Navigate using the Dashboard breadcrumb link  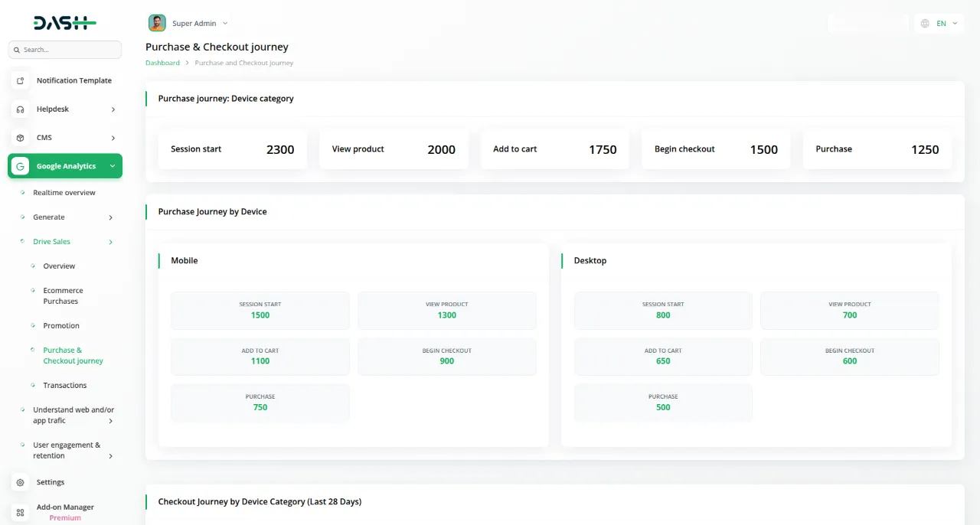(162, 62)
